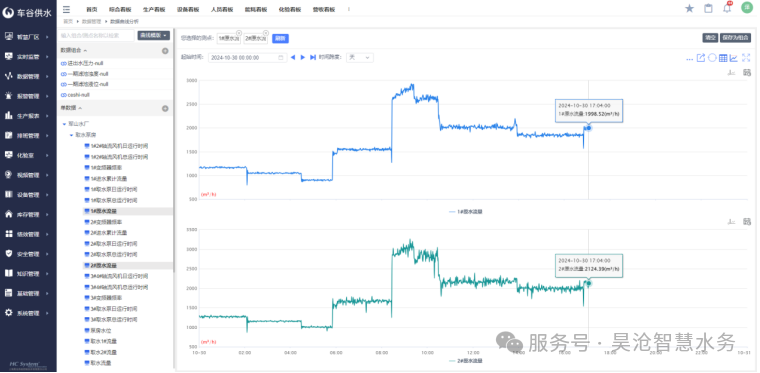This screenshot has width=760, height=373.
Task: Add a new data group with plus icon
Action: 165,50
